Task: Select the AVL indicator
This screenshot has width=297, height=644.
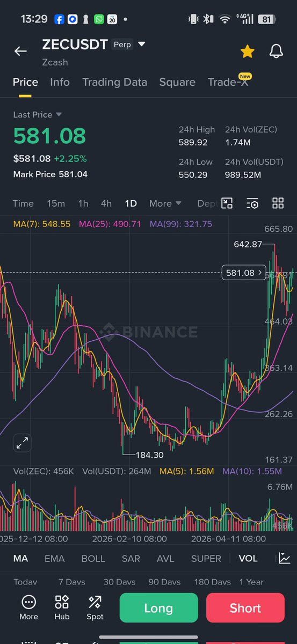Action: point(165,559)
